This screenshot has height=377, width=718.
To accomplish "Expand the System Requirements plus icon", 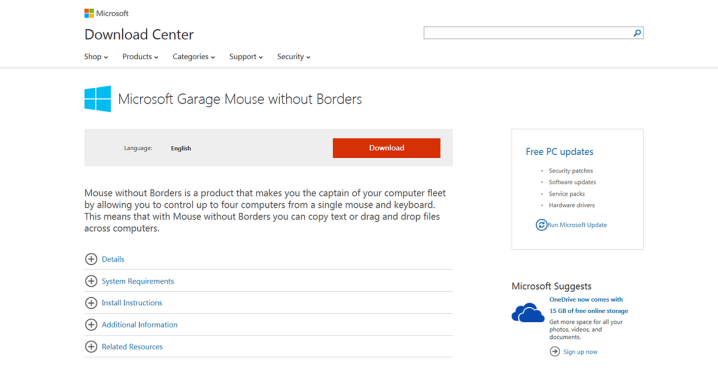I will tap(91, 281).
